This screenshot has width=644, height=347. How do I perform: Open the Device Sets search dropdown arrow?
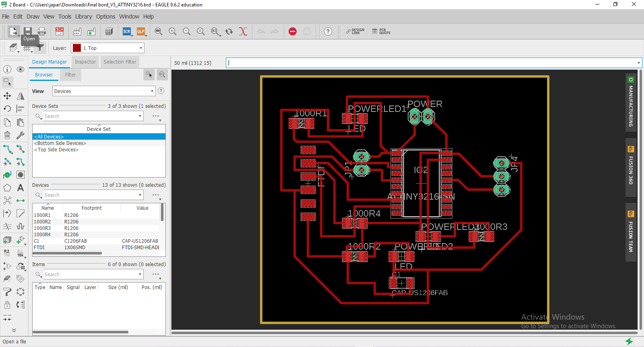140,116
